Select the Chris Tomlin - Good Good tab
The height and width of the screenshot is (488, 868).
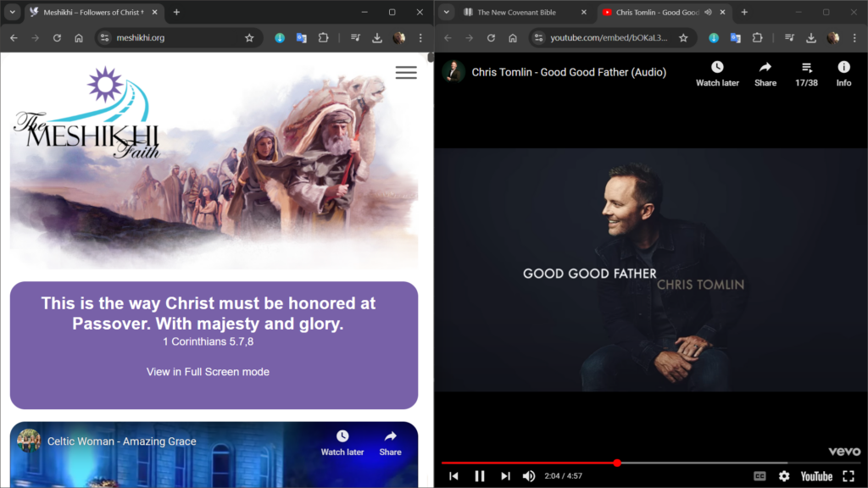coord(663,12)
